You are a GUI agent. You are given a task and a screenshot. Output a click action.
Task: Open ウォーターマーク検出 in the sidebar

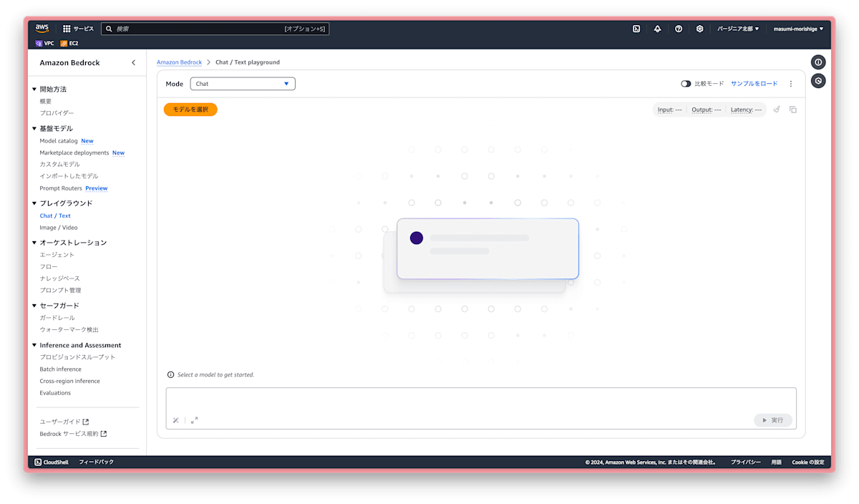click(69, 329)
